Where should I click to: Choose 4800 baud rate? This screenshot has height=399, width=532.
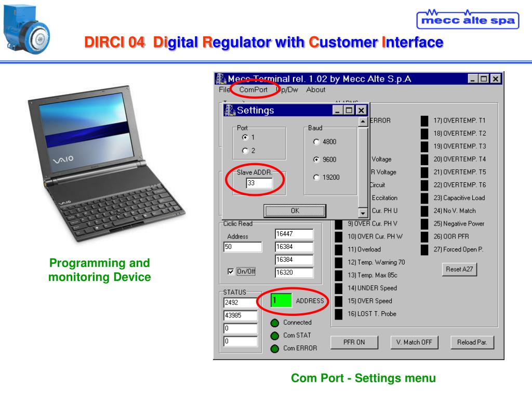(316, 142)
